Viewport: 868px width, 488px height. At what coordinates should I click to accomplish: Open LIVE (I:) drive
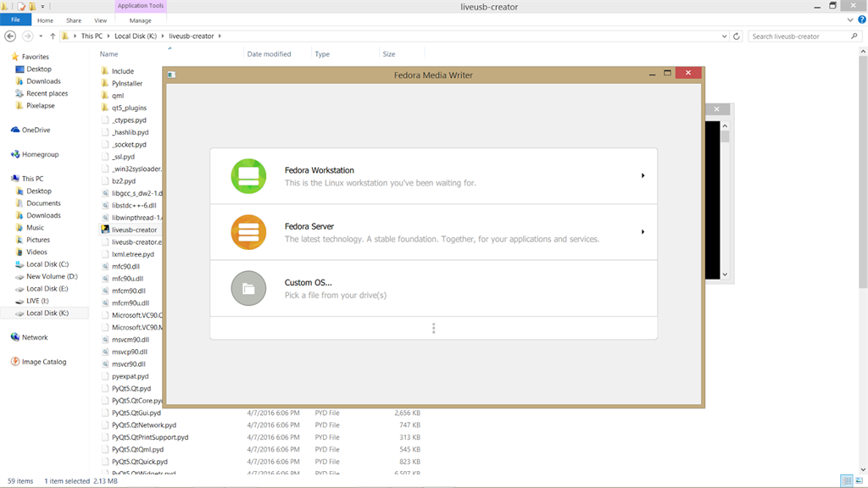tap(37, 301)
